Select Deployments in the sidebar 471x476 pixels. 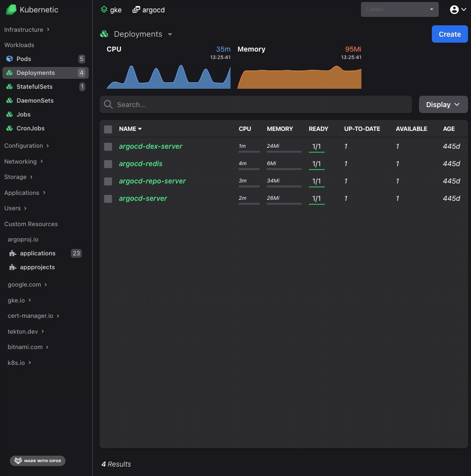[x=46, y=73]
